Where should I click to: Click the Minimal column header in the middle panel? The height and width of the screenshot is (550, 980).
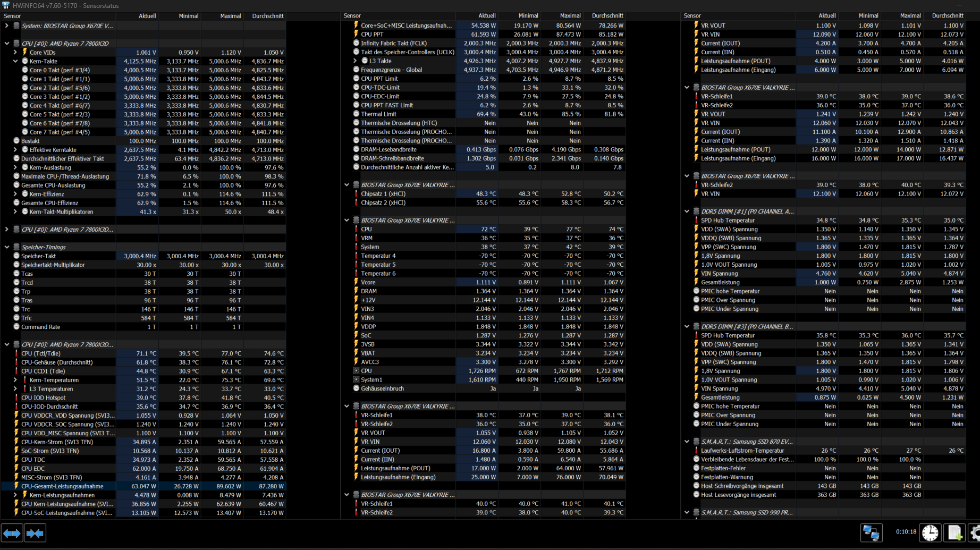coord(520,16)
